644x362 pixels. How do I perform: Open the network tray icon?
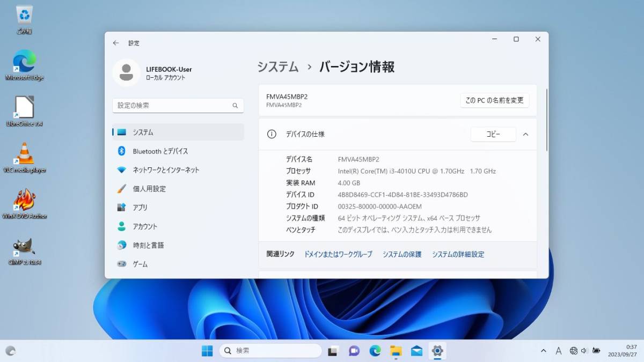tap(574, 351)
